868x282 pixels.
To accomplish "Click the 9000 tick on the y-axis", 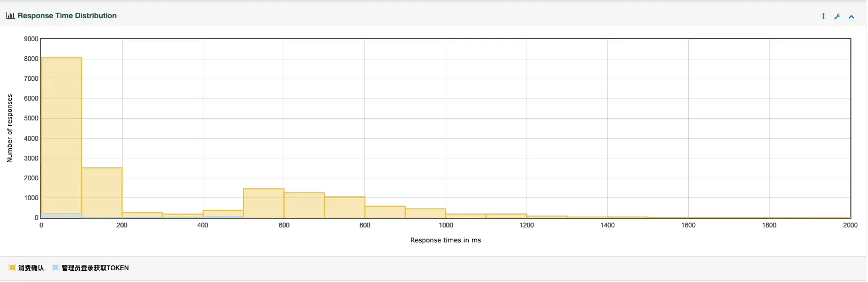I will (31, 39).
